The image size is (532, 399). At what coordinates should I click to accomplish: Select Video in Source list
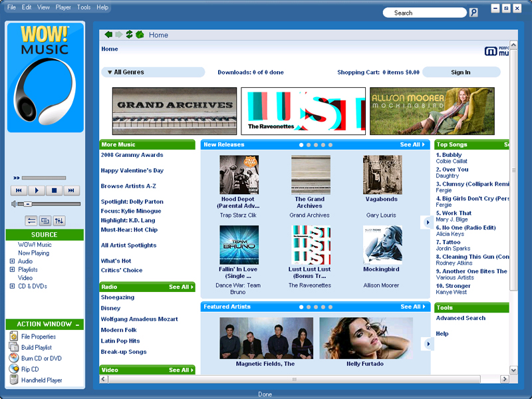click(x=25, y=278)
